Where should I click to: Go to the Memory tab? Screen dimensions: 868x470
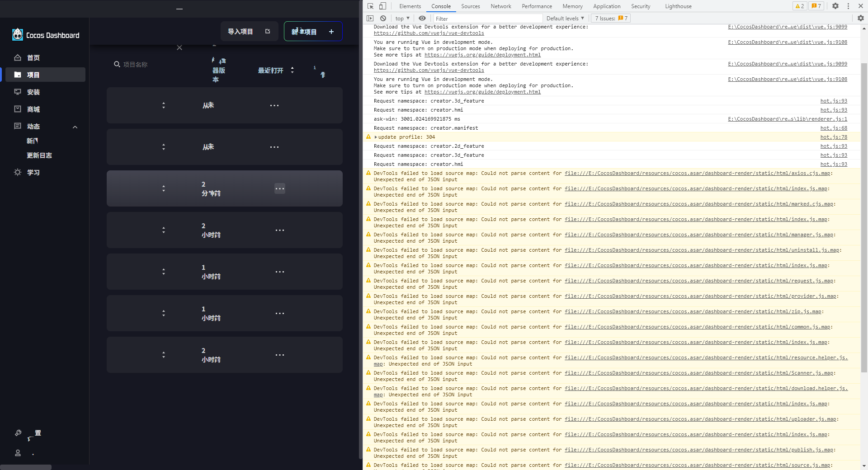tap(572, 6)
